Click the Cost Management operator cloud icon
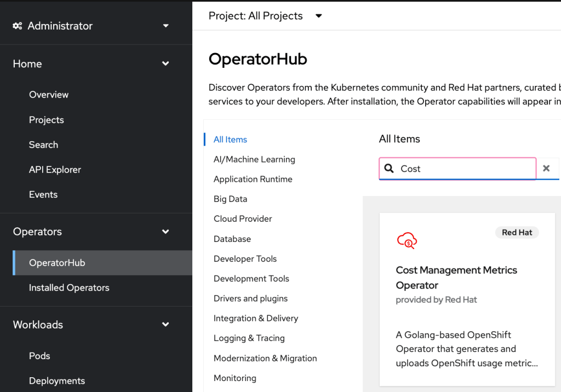Image resolution: width=561 pixels, height=392 pixels. coord(407,240)
